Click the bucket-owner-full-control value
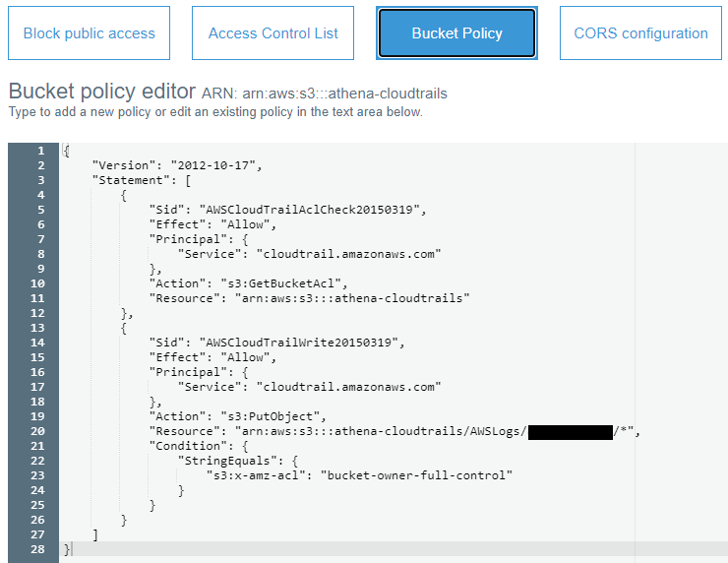 [416, 475]
